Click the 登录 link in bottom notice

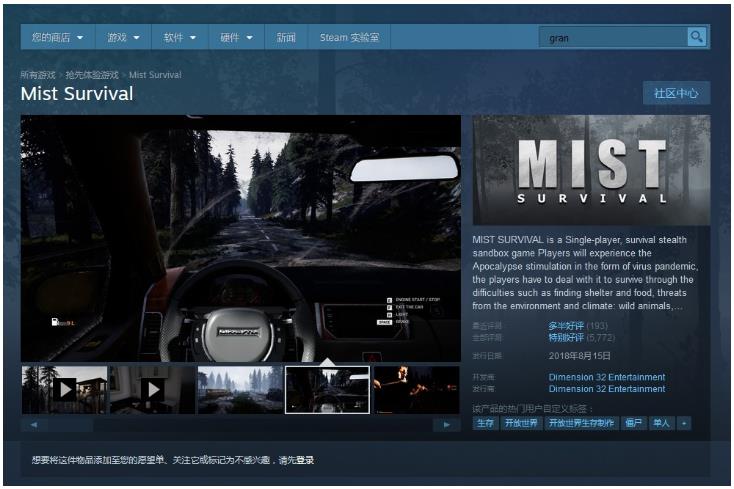tap(304, 460)
